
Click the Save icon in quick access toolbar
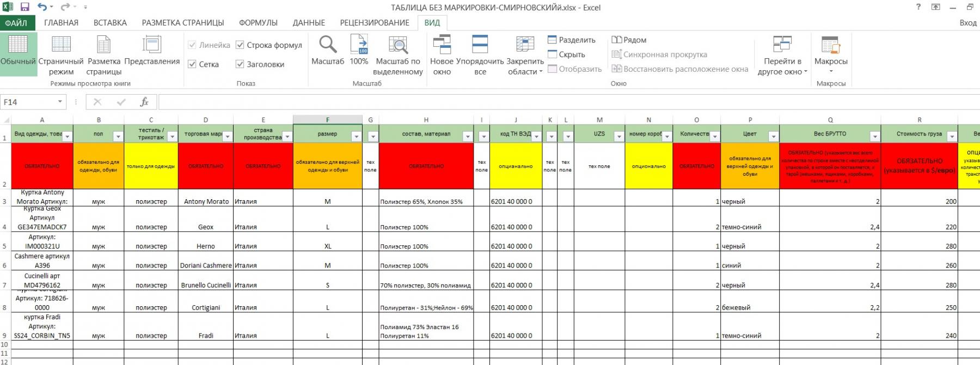(24, 7)
